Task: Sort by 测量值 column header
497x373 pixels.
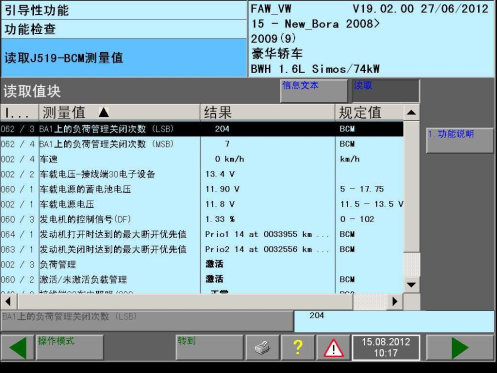Action: click(x=119, y=113)
